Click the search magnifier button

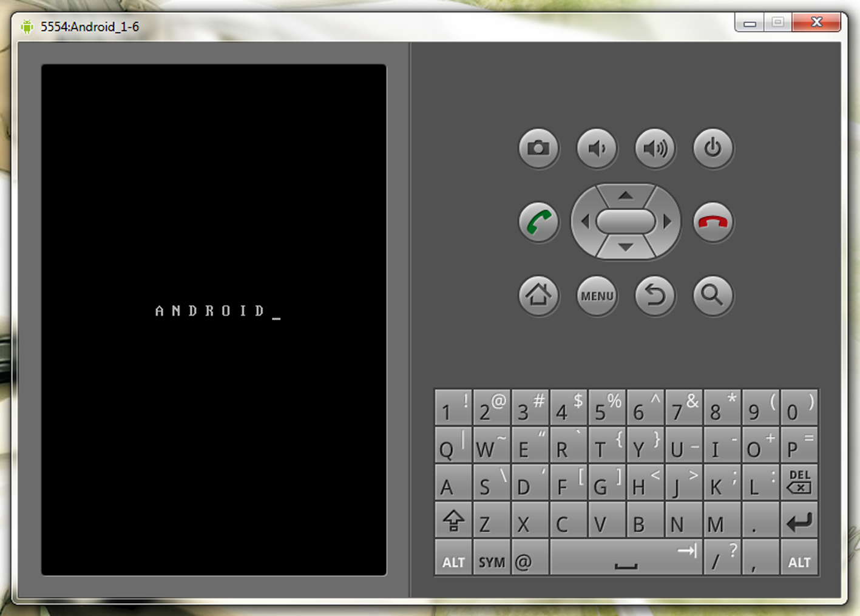pos(713,296)
